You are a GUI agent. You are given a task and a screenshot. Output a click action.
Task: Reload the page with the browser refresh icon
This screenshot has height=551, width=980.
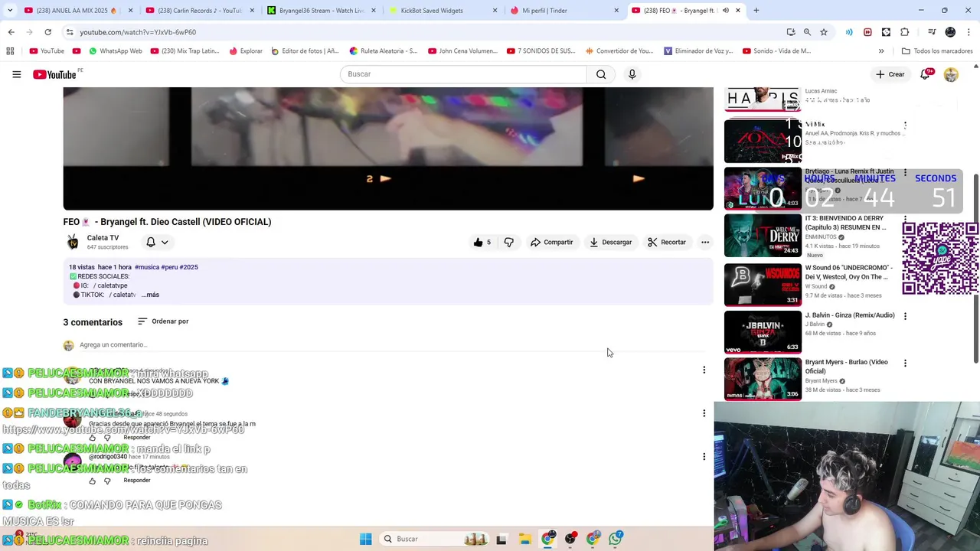47,32
